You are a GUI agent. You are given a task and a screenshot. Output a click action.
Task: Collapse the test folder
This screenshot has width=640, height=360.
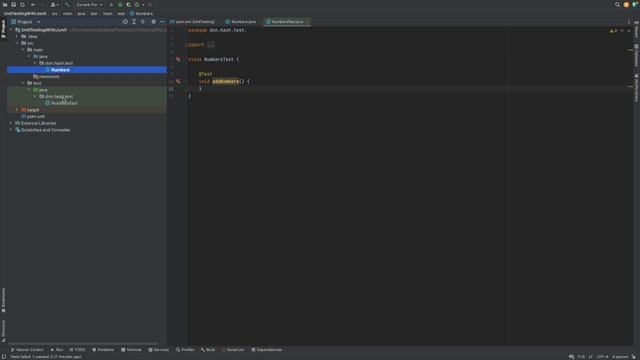pyautogui.click(x=23, y=83)
